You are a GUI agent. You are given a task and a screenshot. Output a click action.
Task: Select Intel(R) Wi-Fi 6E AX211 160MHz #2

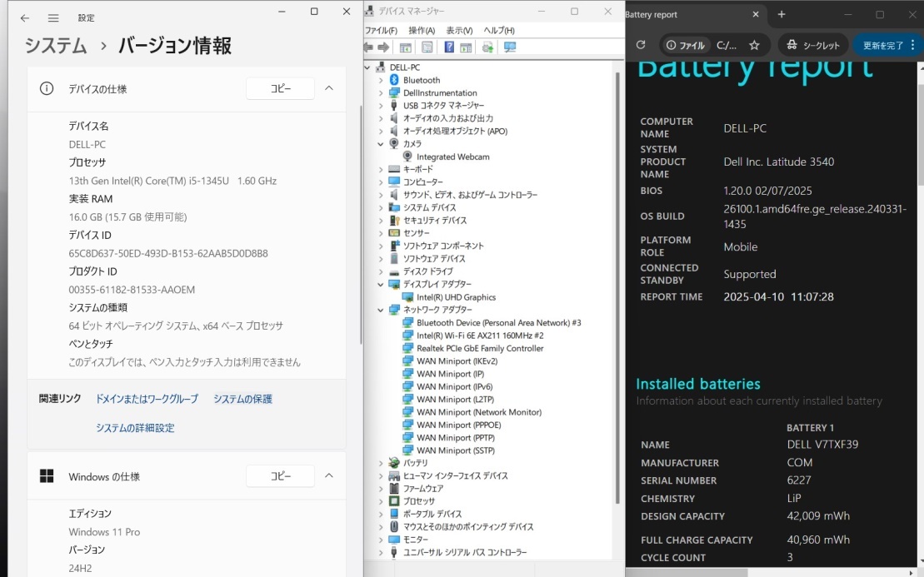tap(480, 336)
